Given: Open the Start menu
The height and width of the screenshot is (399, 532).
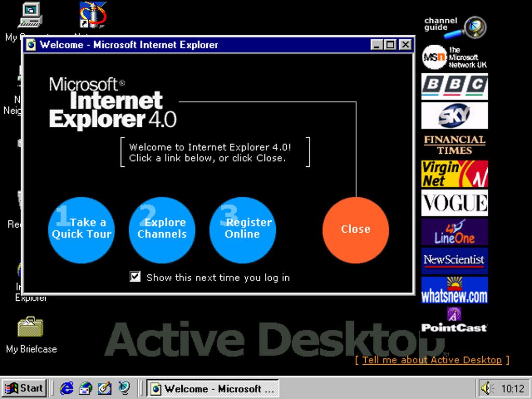Looking at the screenshot, I should (24, 388).
